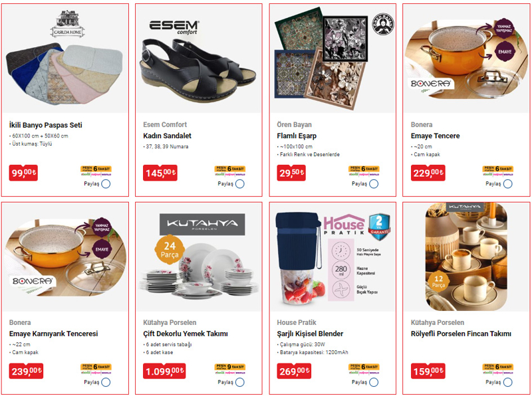Toggle Paylaş circle for Emaye Tencere

(x=508, y=184)
